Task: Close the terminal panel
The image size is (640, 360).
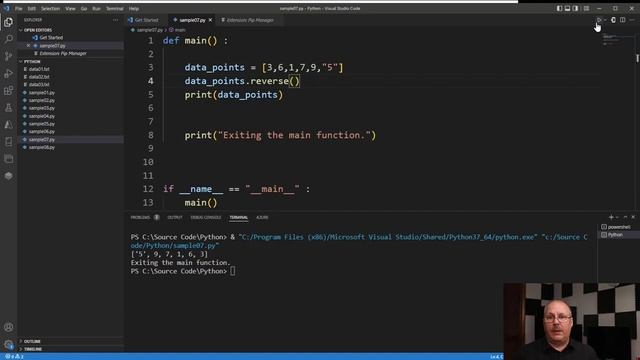Action: click(x=633, y=218)
